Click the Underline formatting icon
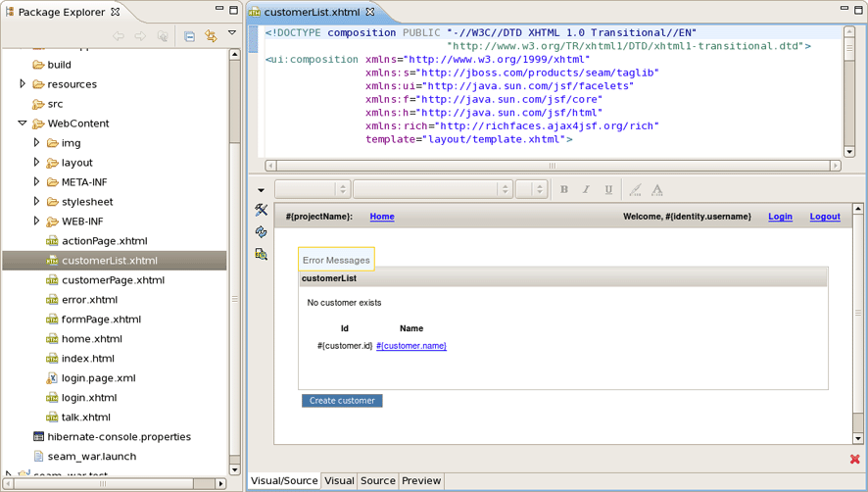 [x=608, y=189]
